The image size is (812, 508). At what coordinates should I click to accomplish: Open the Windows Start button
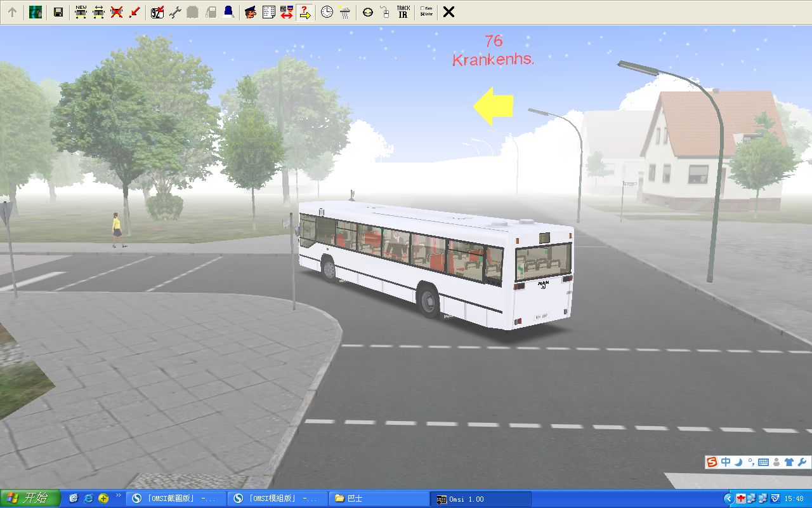pos(30,498)
